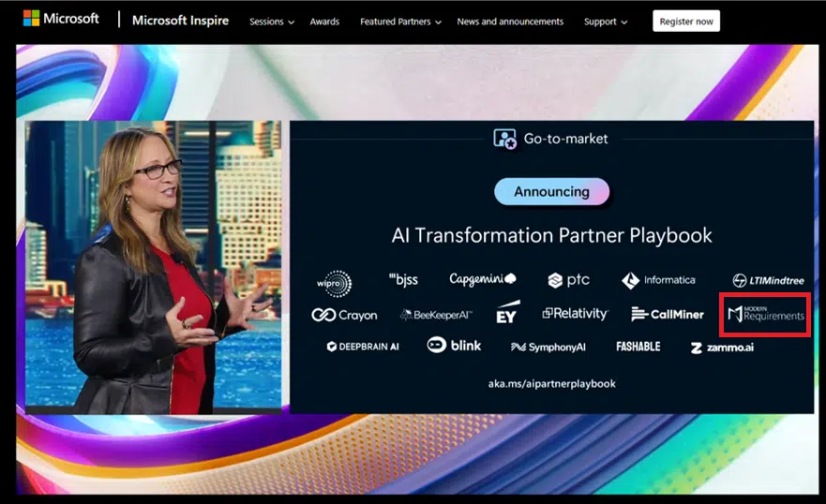This screenshot has height=504, width=826.
Task: Click the Crayon logo
Action: [x=344, y=316]
